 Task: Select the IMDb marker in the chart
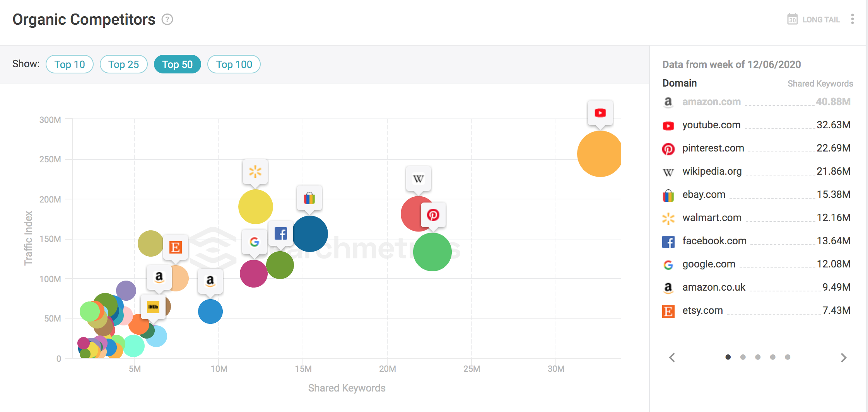(x=153, y=307)
